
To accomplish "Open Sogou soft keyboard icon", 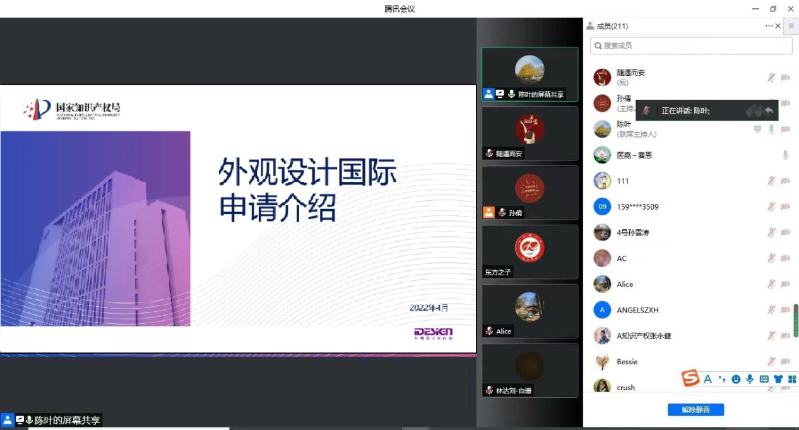I will (764, 379).
